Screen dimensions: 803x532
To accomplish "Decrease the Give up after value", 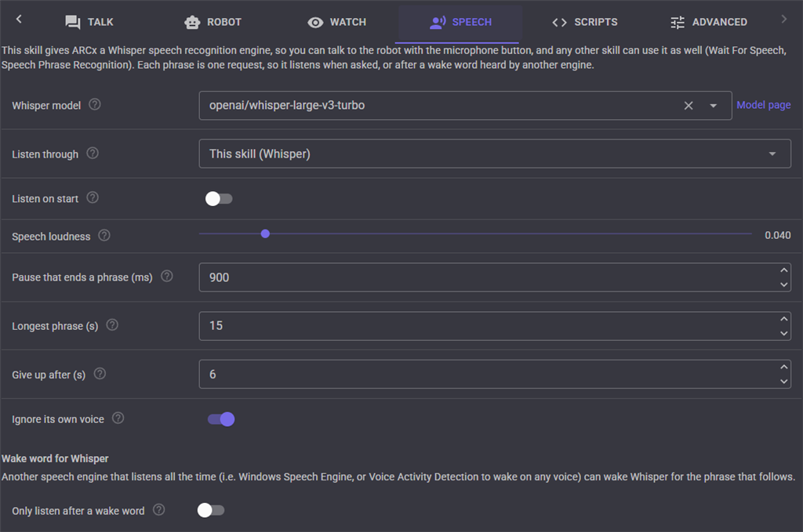I will pos(783,381).
